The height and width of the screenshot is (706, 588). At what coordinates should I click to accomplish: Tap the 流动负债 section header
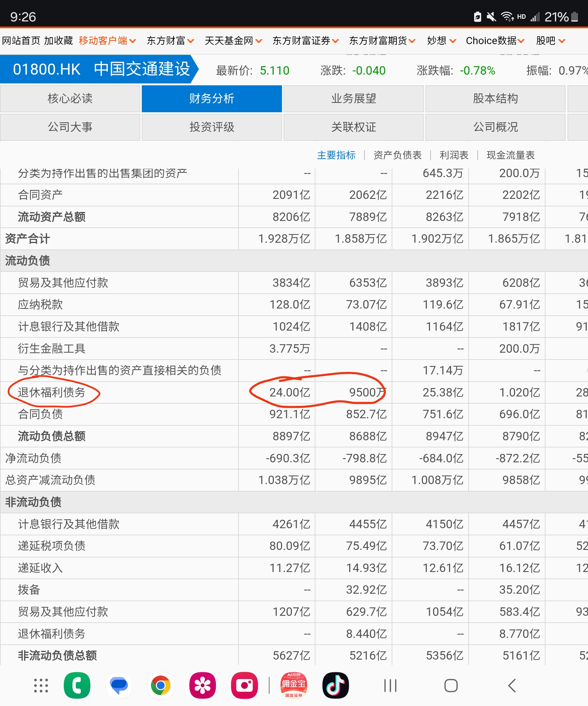click(x=28, y=261)
